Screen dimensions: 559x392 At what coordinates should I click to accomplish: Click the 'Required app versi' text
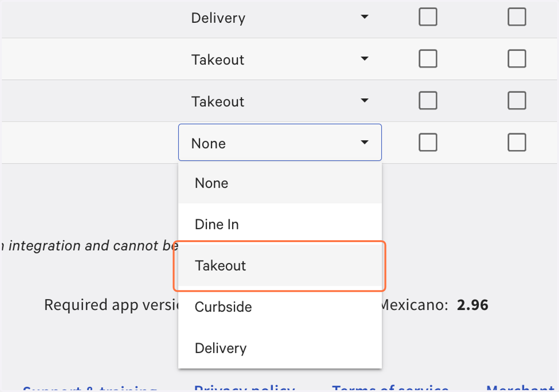(x=111, y=305)
